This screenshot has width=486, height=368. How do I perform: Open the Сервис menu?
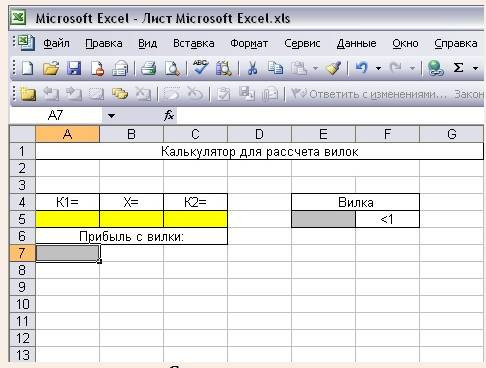pyautogui.click(x=302, y=43)
